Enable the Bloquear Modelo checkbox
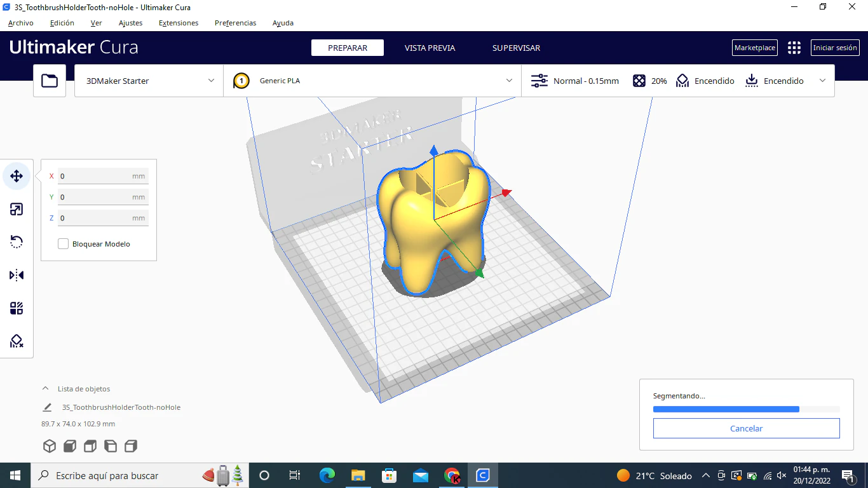The image size is (868, 488). [x=63, y=243]
